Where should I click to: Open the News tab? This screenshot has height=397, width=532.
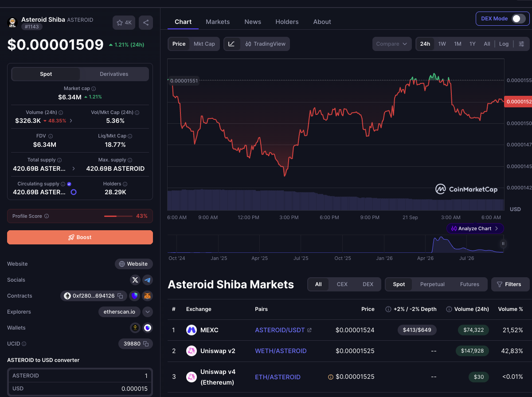253,22
